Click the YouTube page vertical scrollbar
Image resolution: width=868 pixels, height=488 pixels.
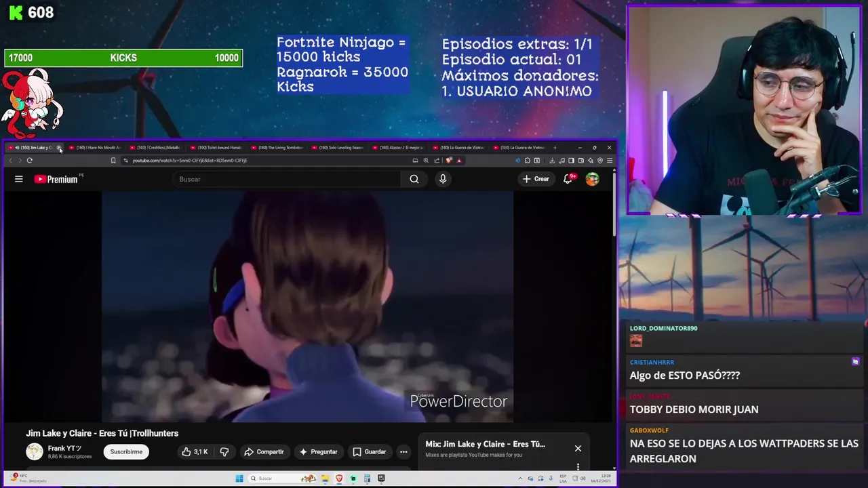click(x=614, y=203)
